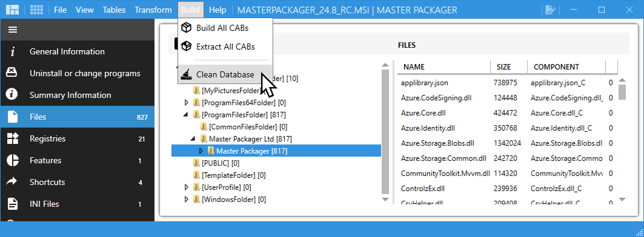Click the Registries blocks icon
The height and width of the screenshot is (237, 644).
tap(13, 138)
